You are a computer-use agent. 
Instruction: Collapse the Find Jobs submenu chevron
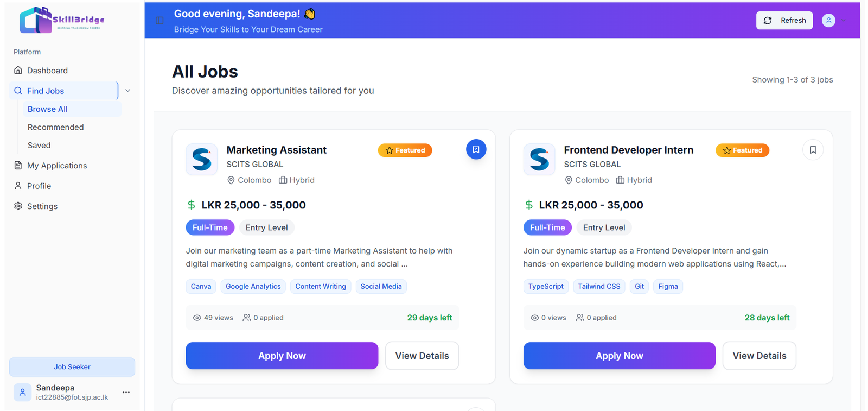pos(128,91)
